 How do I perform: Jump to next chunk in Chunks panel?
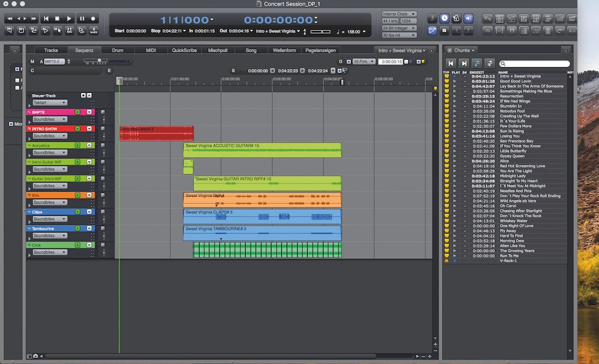click(x=464, y=63)
